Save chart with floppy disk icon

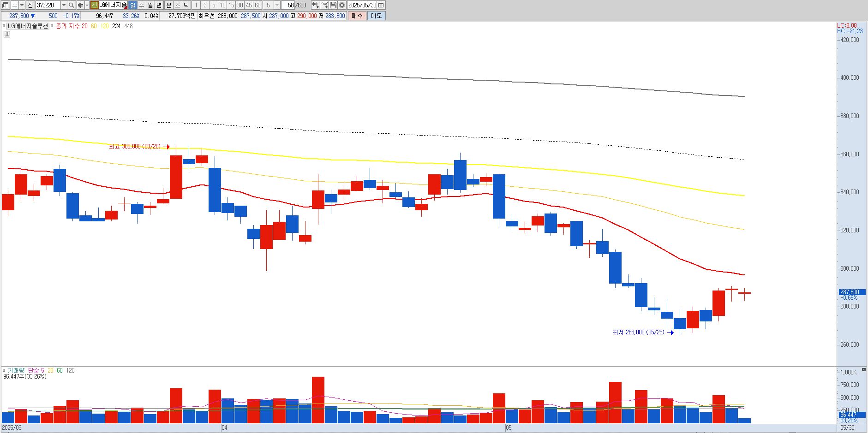(333, 5)
